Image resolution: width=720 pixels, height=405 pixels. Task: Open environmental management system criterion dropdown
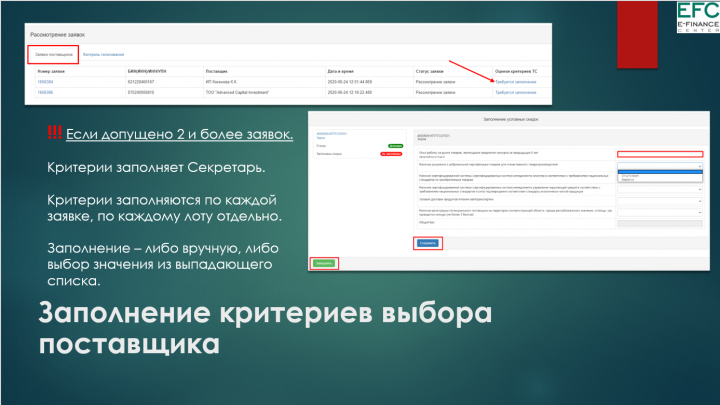[660, 189]
